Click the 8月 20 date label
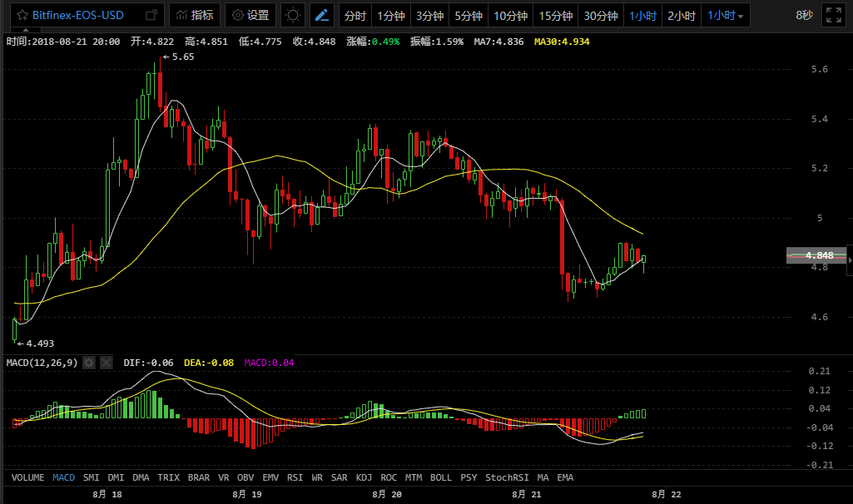This screenshot has height=504, width=853. point(387,494)
